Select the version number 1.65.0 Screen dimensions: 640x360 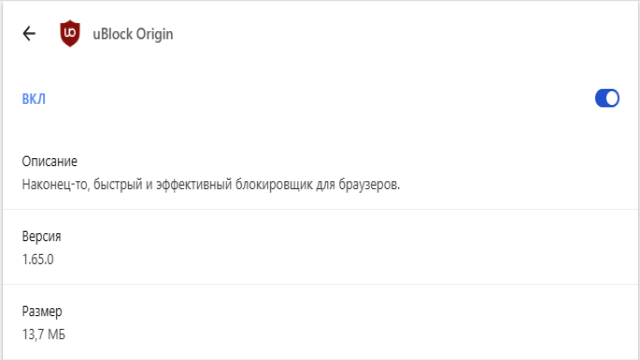click(x=38, y=259)
